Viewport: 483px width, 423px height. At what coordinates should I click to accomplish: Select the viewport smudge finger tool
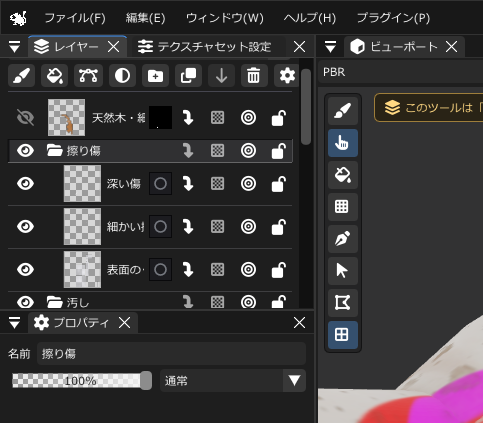tap(343, 143)
